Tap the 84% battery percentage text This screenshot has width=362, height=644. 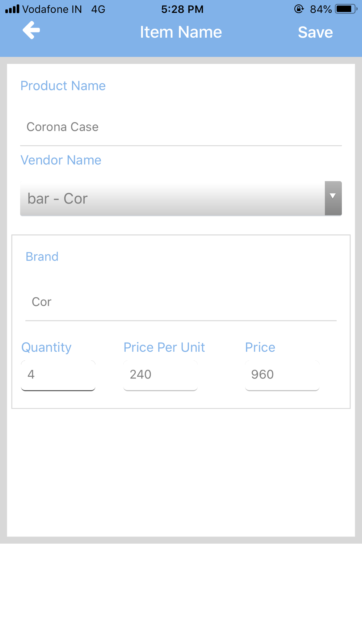click(321, 9)
